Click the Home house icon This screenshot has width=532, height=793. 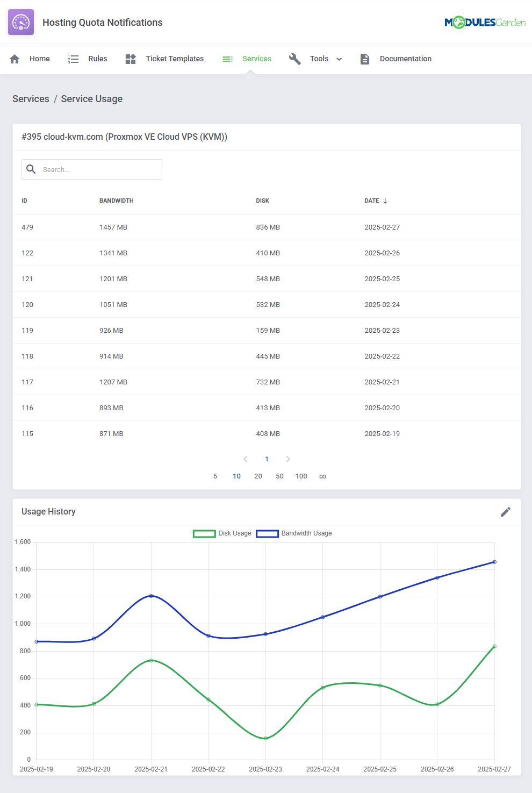point(15,59)
